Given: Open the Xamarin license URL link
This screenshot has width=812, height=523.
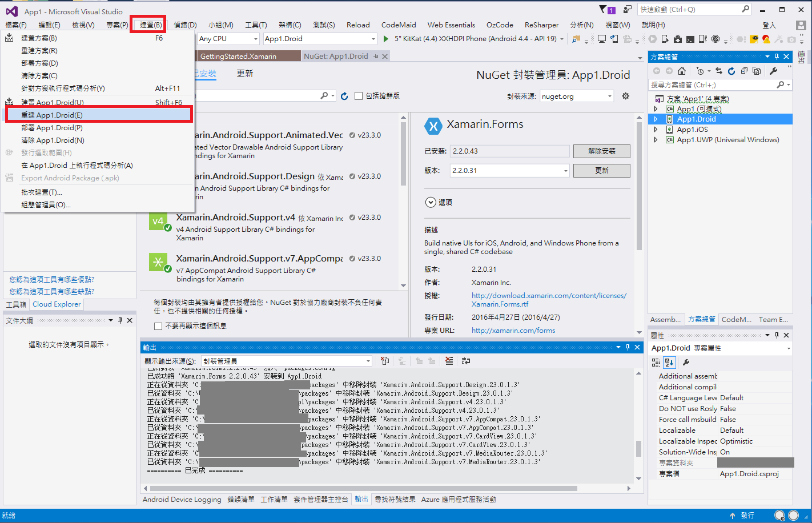Looking at the screenshot, I should click(549, 300).
